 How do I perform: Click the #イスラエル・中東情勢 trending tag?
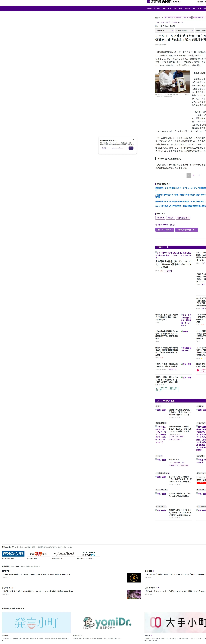[173, 18]
